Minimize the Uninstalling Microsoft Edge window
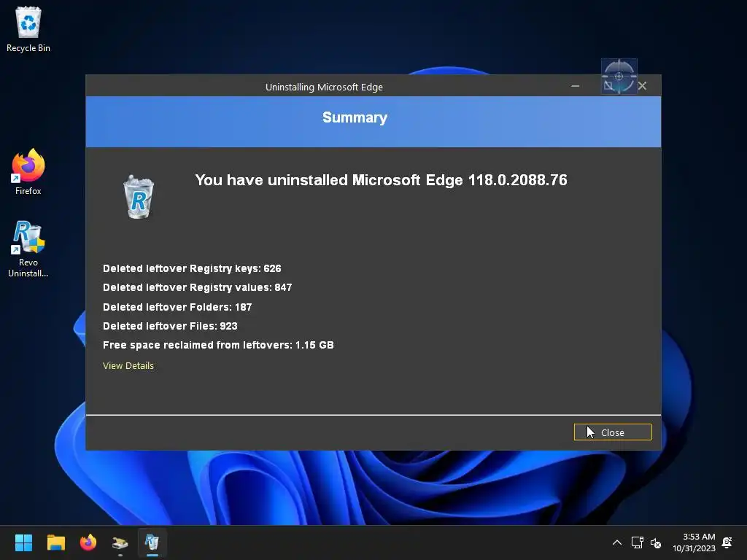 [x=575, y=86]
